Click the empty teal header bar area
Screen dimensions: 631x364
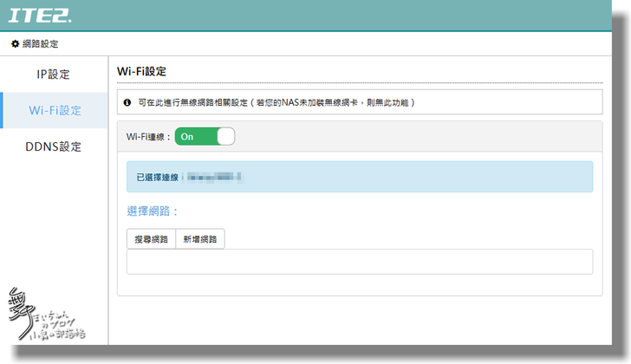point(347,16)
